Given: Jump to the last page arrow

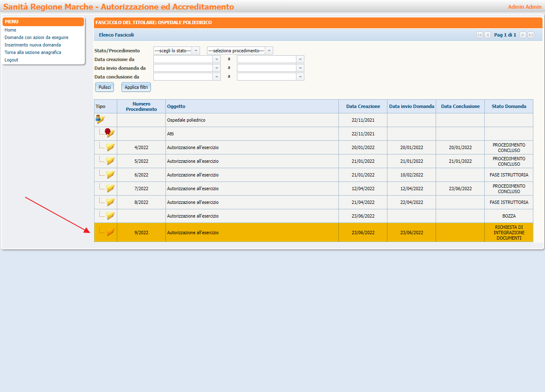Looking at the screenshot, I should point(531,35).
